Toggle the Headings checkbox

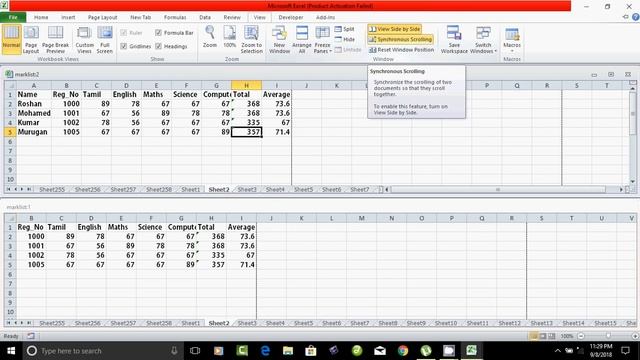(x=159, y=47)
